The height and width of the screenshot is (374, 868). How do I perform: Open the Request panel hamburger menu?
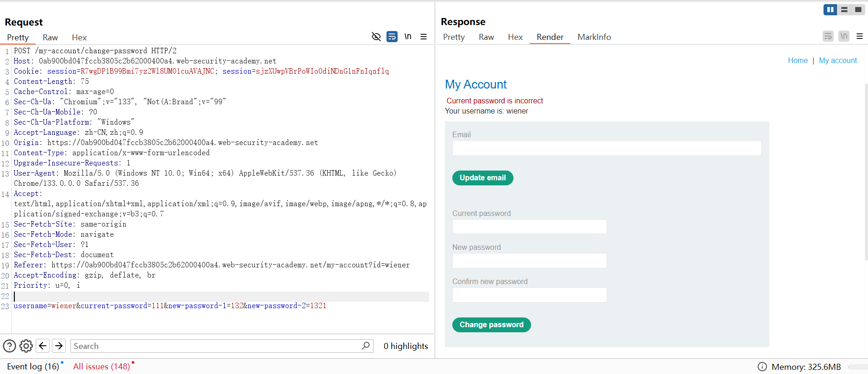(424, 37)
